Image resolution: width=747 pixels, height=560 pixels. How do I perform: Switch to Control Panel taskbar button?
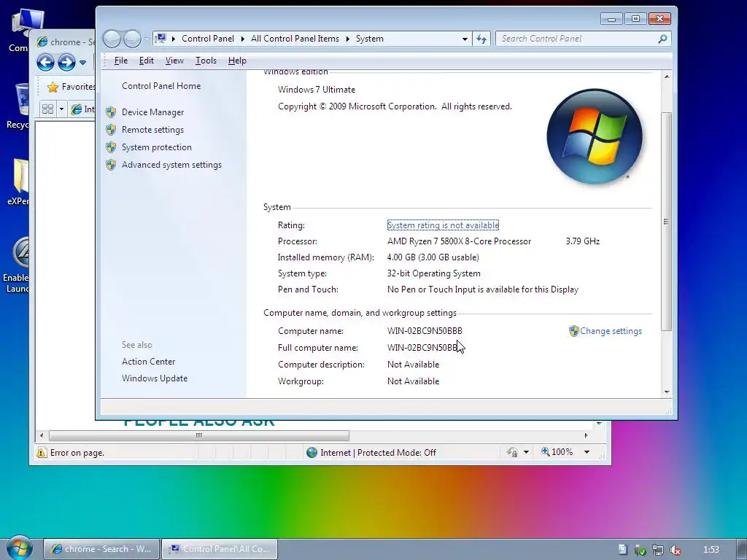[x=220, y=550]
